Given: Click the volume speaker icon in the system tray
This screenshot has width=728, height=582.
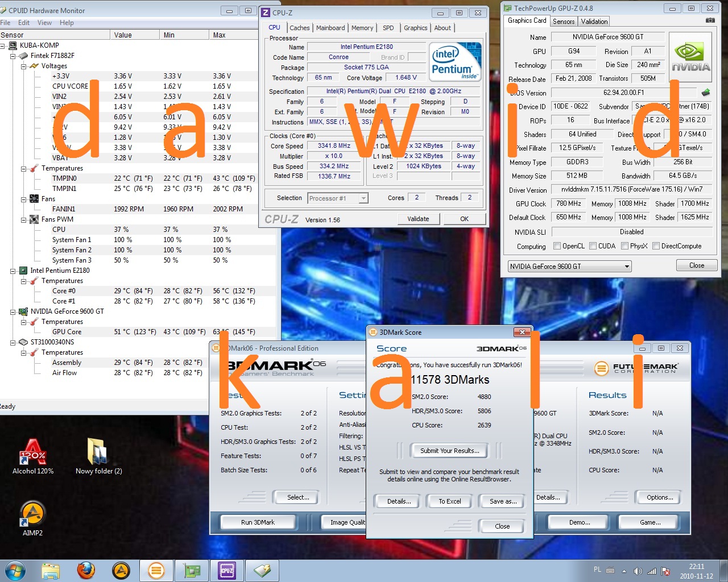Looking at the screenshot, I should pyautogui.click(x=638, y=571).
